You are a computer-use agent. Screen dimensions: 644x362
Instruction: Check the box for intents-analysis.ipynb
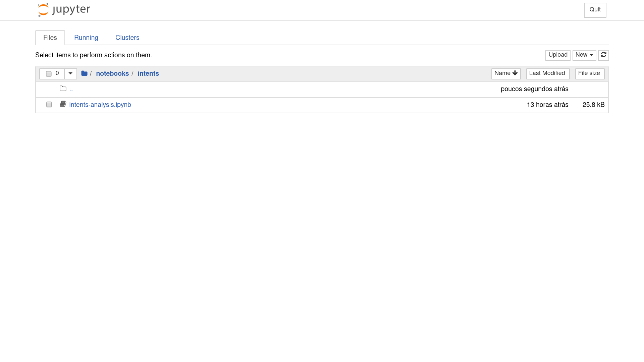tap(49, 105)
